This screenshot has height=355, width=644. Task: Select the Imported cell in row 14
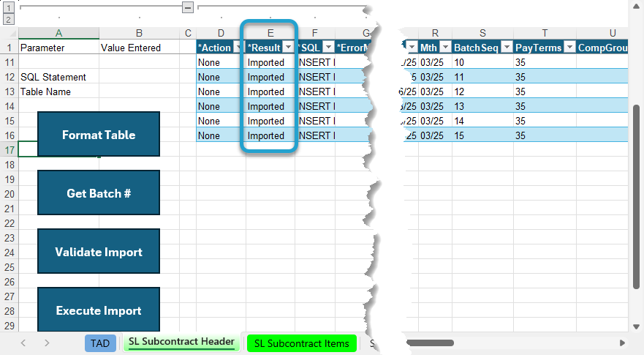[x=270, y=107]
